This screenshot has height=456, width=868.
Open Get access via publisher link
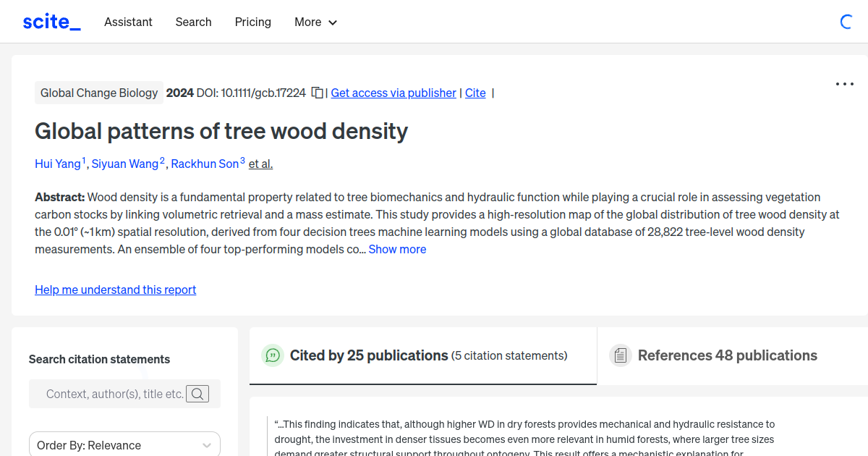pyautogui.click(x=393, y=93)
